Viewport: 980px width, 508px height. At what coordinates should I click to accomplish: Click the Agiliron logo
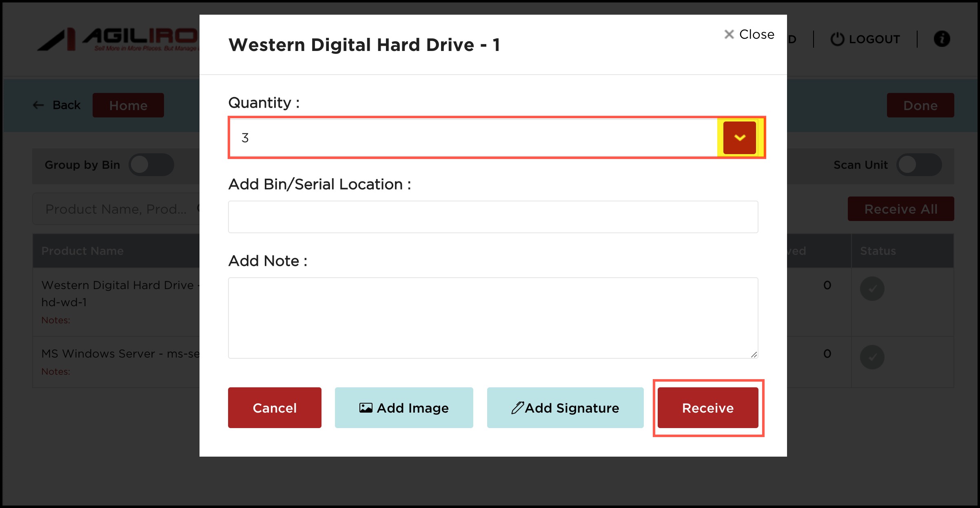click(118, 40)
